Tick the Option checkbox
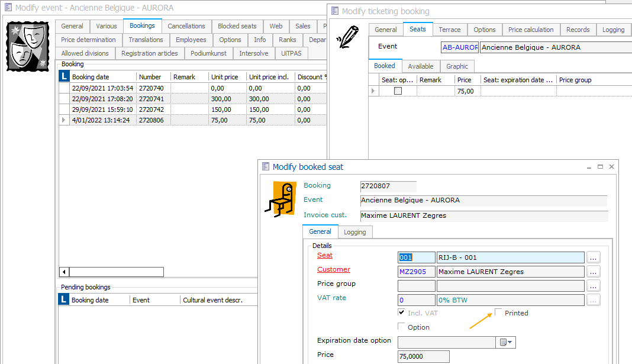The width and height of the screenshot is (632, 364). [x=402, y=327]
